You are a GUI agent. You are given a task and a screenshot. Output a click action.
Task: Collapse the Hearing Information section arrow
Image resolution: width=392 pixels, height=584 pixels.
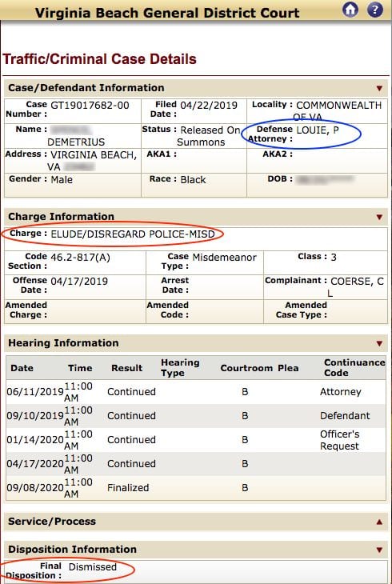pyautogui.click(x=379, y=343)
